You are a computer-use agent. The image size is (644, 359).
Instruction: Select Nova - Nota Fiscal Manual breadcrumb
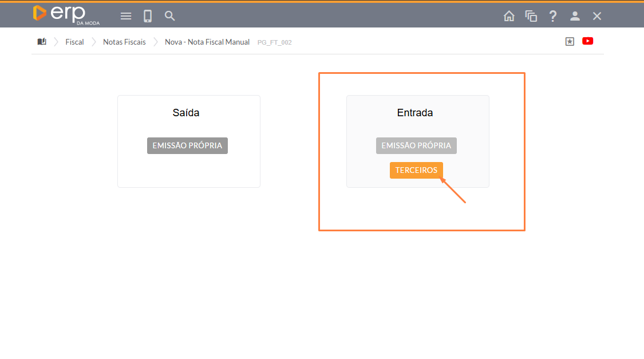(x=207, y=42)
